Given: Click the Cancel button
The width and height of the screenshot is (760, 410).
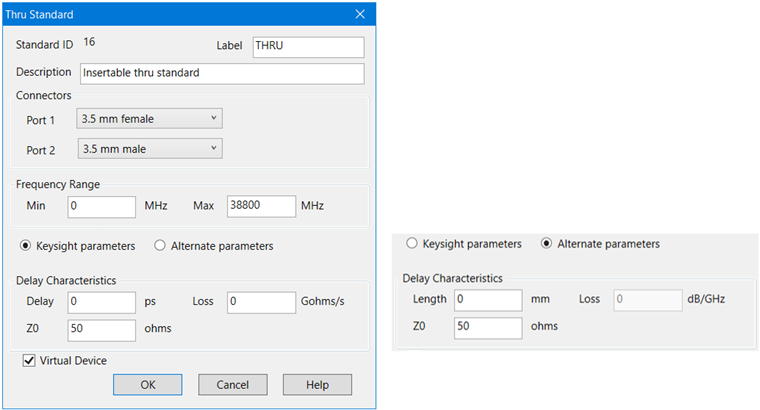Looking at the screenshot, I should [233, 385].
